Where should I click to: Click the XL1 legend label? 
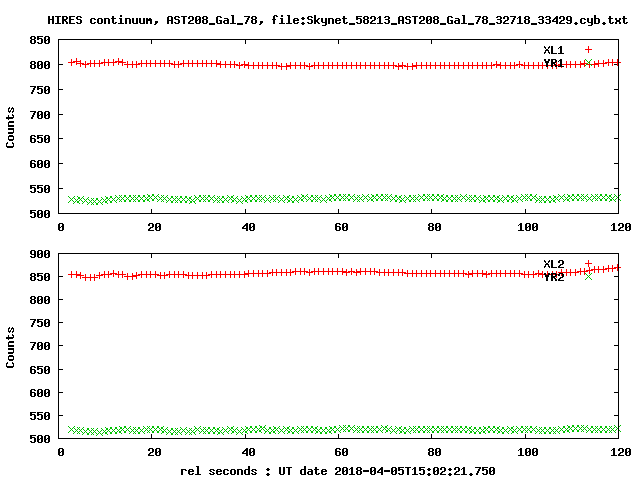click(x=553, y=50)
